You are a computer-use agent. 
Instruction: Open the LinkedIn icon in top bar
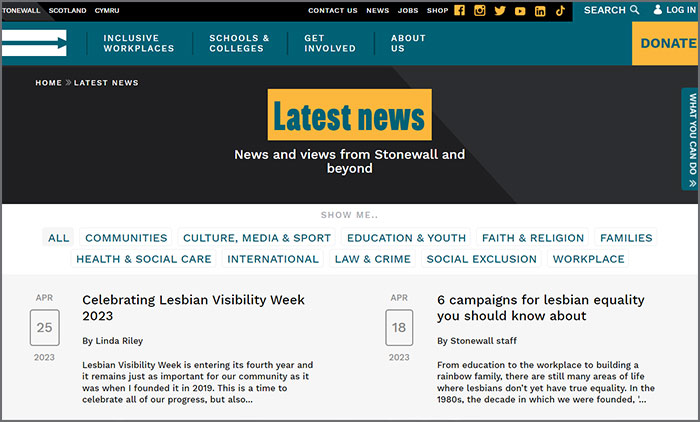(540, 11)
